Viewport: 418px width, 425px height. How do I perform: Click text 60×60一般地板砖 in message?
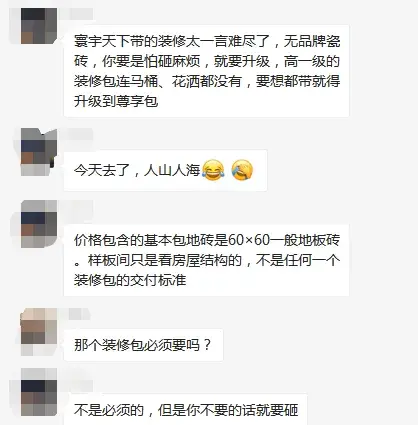(279, 240)
